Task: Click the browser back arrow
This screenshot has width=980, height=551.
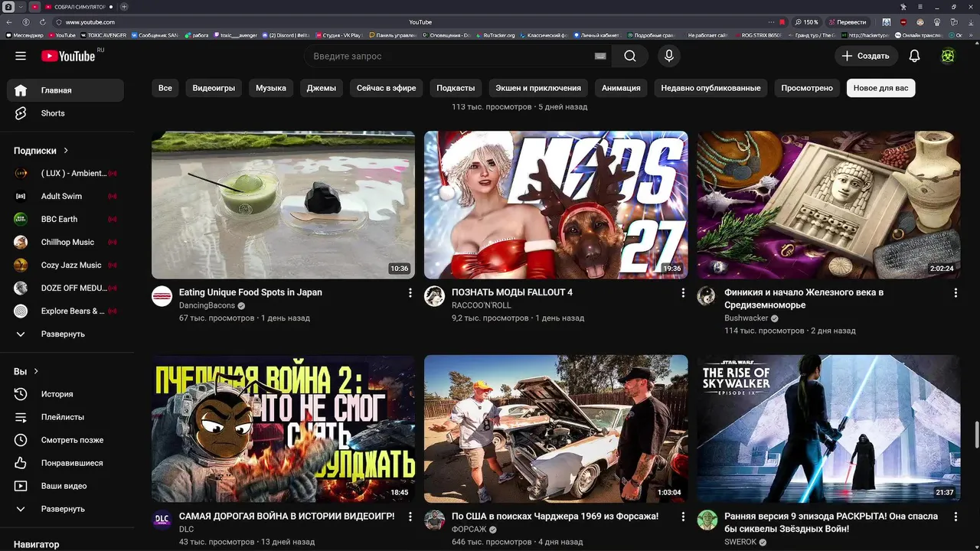Action: (x=11, y=22)
